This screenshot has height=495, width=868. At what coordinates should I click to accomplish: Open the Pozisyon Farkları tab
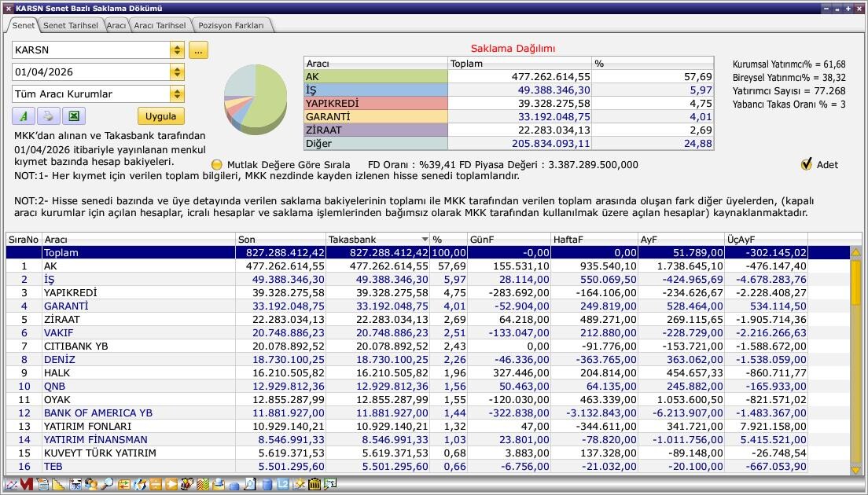231,25
